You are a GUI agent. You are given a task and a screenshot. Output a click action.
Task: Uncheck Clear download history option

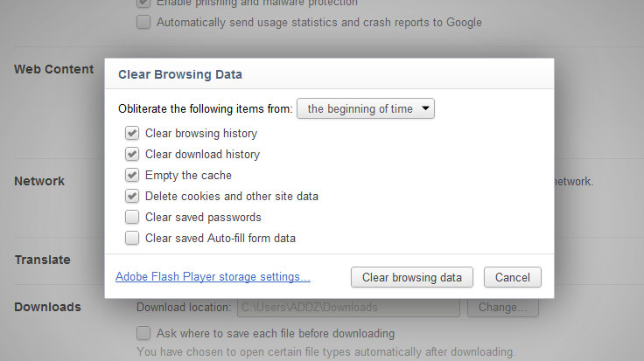coord(132,155)
